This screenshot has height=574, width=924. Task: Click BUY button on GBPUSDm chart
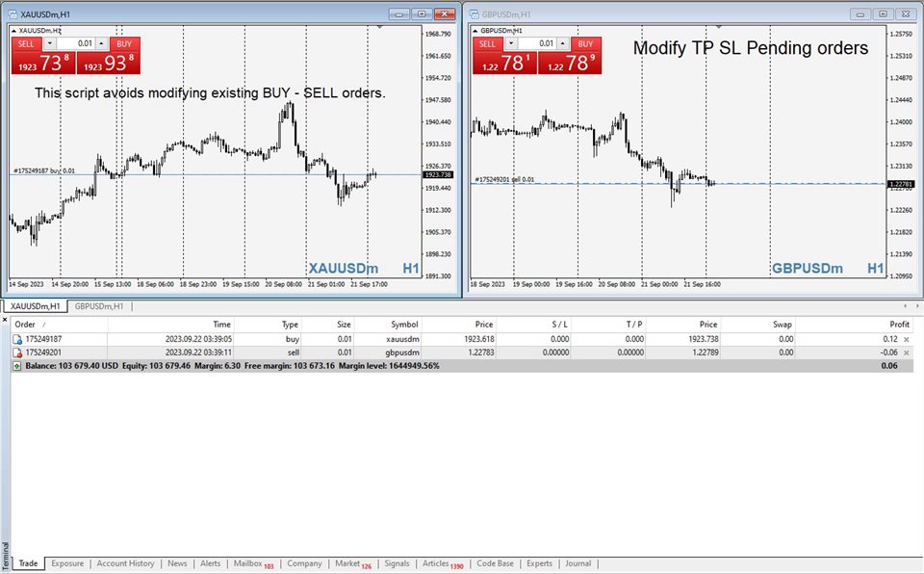click(x=586, y=43)
